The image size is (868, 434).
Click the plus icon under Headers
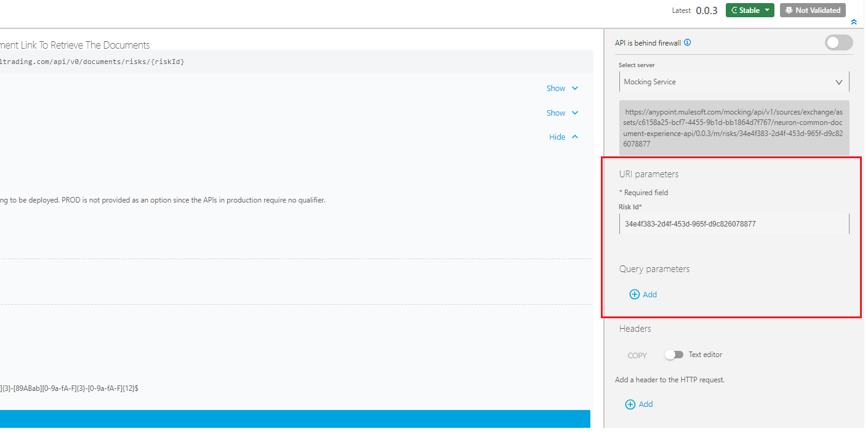(630, 404)
